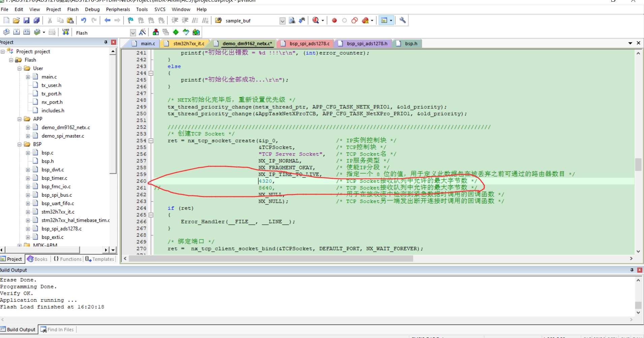Comment out the selection
Viewport: 644px width, 338px height.
195,21
